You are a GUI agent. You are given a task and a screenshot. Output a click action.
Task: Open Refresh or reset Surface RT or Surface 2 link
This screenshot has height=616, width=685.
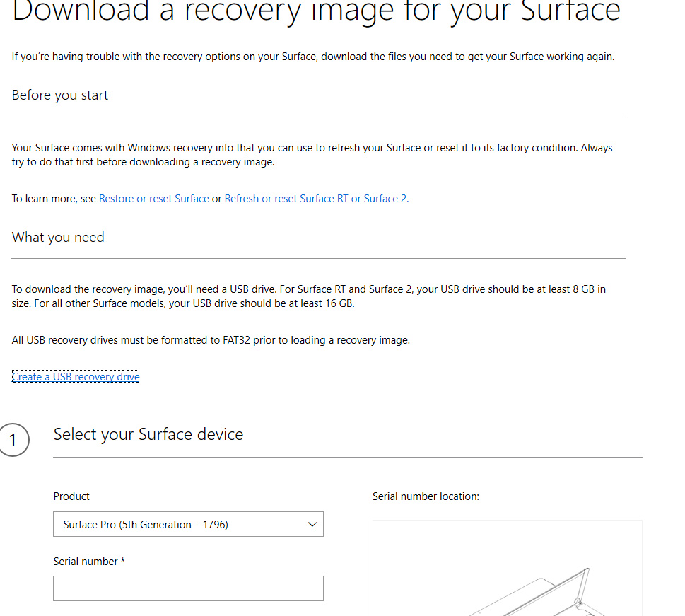pyautogui.click(x=316, y=199)
